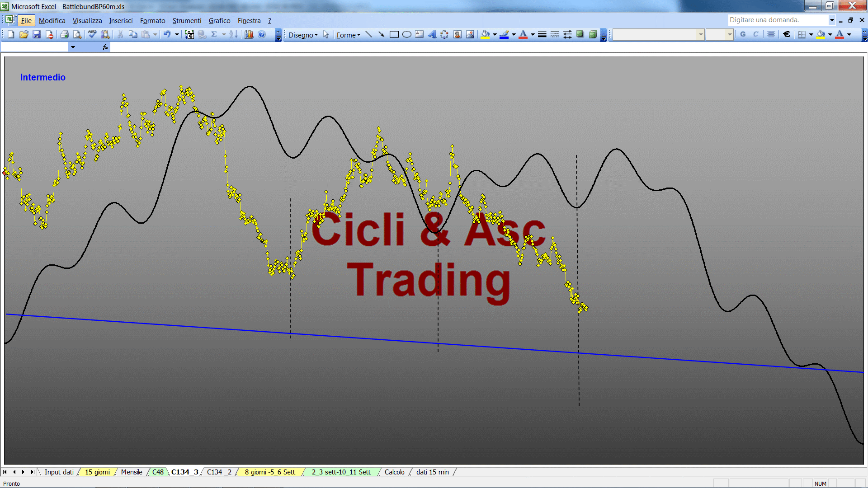Open the Grafico menu
Screen dimensions: 868x488
[x=219, y=20]
